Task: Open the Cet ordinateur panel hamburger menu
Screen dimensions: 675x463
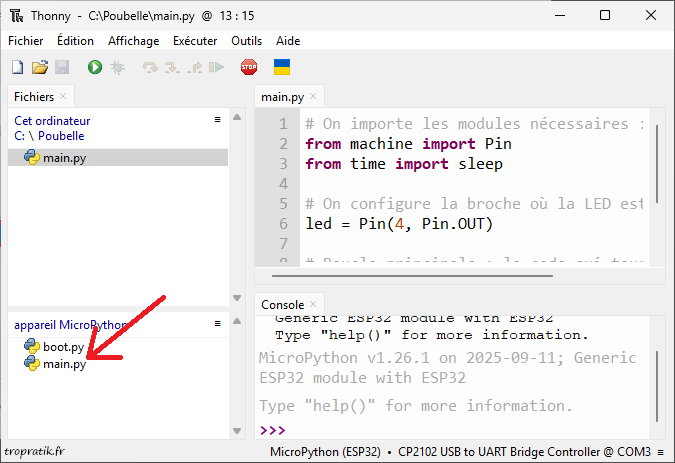Action: 218,120
